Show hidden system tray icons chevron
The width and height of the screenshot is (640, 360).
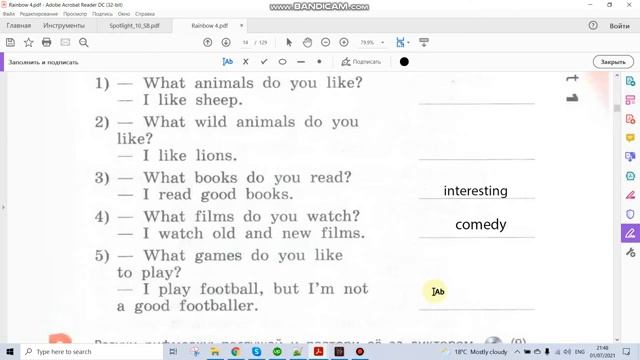tap(517, 351)
